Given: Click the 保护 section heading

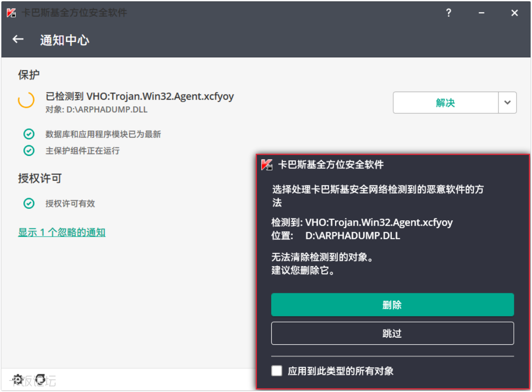Looking at the screenshot, I should pos(29,75).
